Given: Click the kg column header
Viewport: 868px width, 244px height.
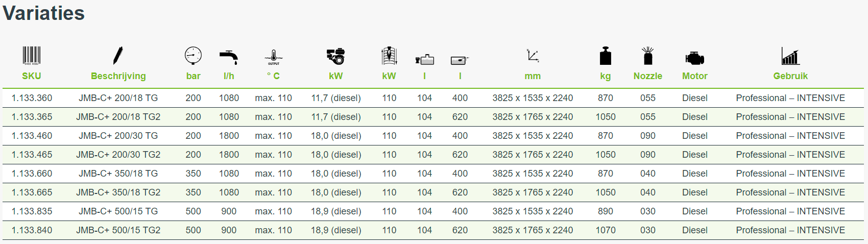Looking at the screenshot, I should [606, 76].
